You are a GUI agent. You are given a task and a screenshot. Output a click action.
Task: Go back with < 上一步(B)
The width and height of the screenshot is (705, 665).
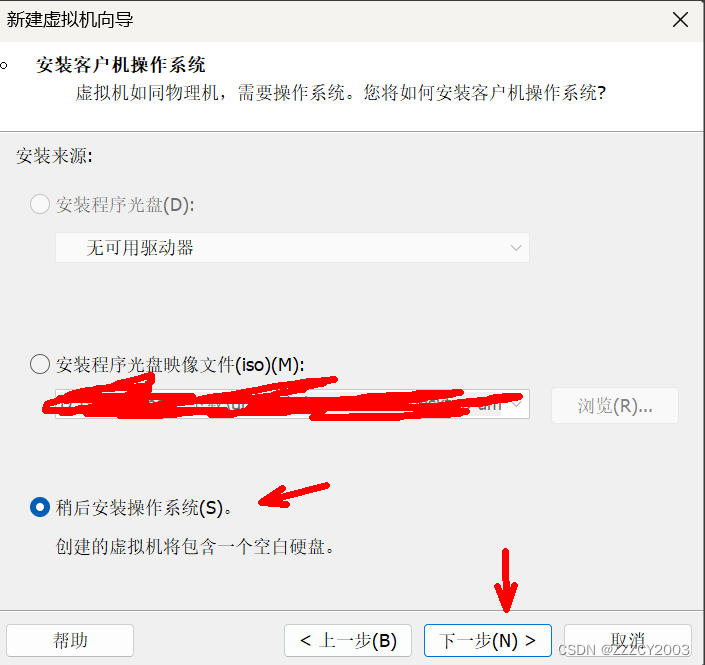pos(348,640)
